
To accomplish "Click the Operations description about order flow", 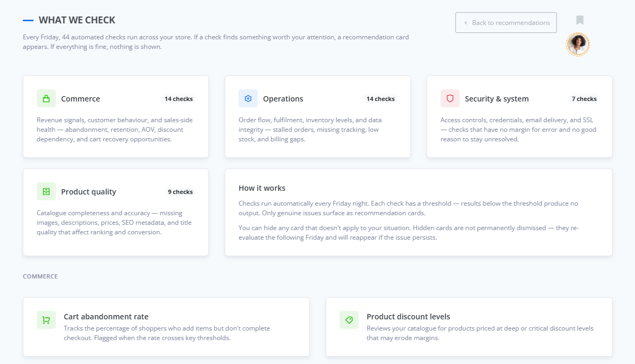I will (x=311, y=130).
